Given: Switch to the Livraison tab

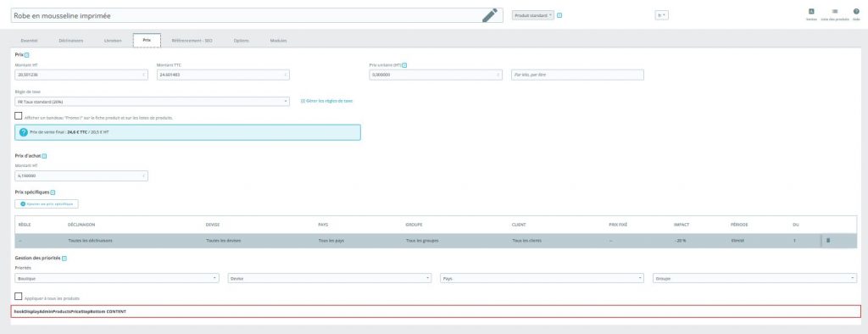Looking at the screenshot, I should point(113,41).
